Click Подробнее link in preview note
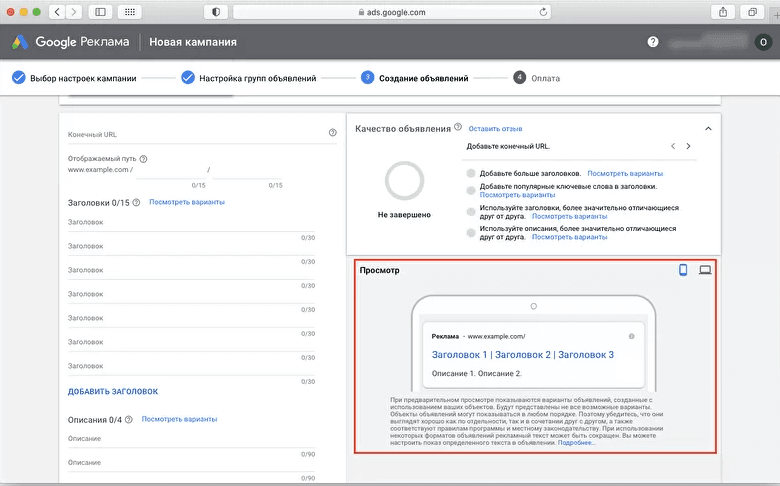Image resolution: width=780 pixels, height=486 pixels. pos(576,442)
